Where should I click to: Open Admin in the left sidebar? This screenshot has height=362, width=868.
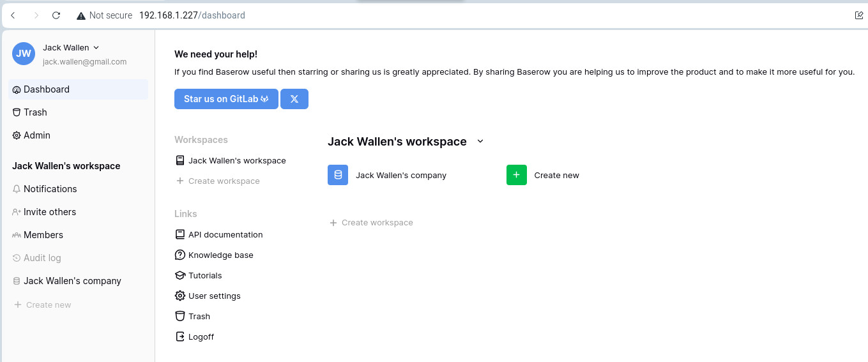(x=37, y=135)
